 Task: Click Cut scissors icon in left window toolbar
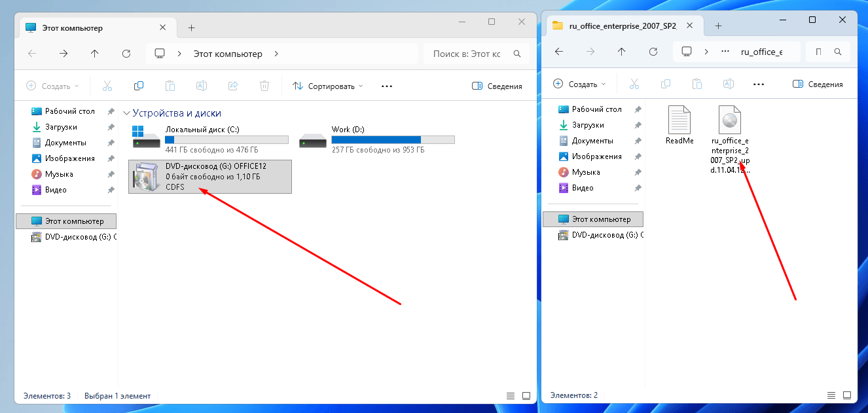(107, 86)
